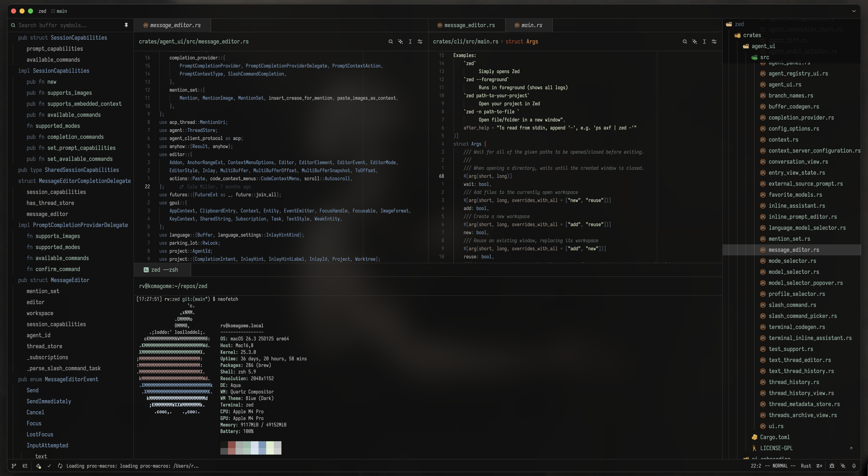Open editor controls sliders in left editor toolbar
Viewport: 868px width, 476px height.
point(420,42)
